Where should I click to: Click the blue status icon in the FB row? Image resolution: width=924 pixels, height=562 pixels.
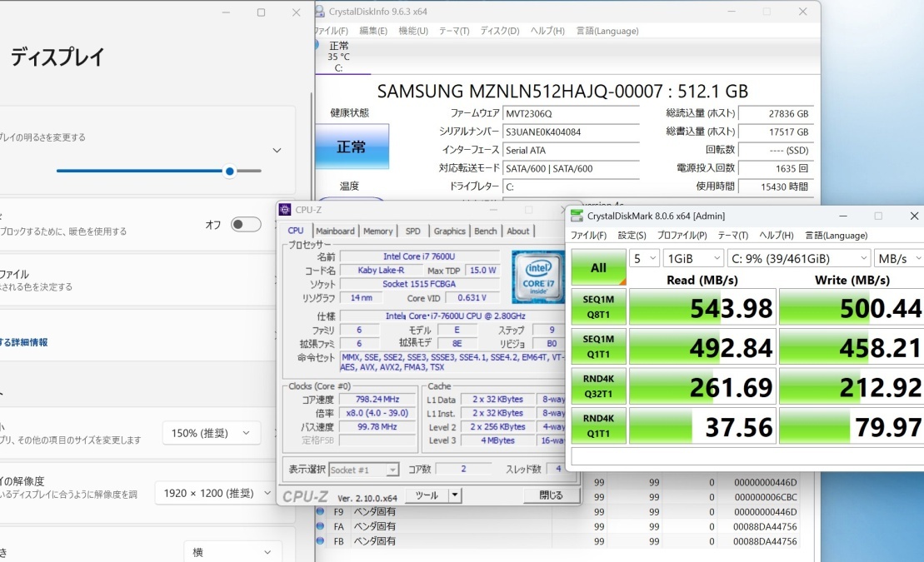320,541
